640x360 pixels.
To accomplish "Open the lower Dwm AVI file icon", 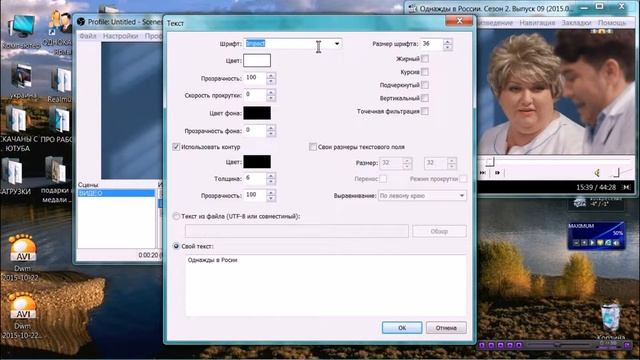I will pyautogui.click(x=22, y=305).
